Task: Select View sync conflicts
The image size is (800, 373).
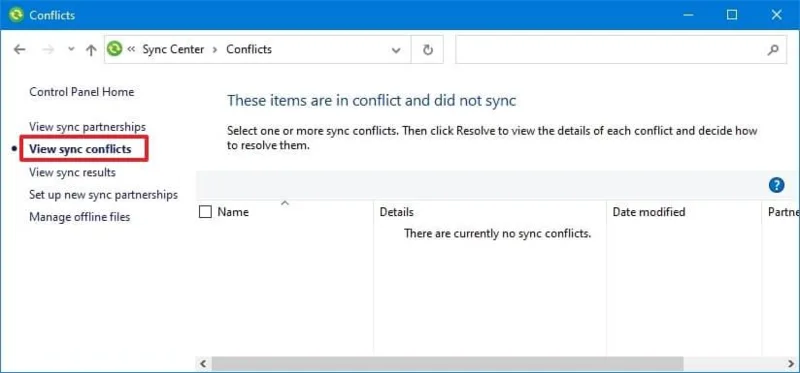Action: [x=80, y=149]
